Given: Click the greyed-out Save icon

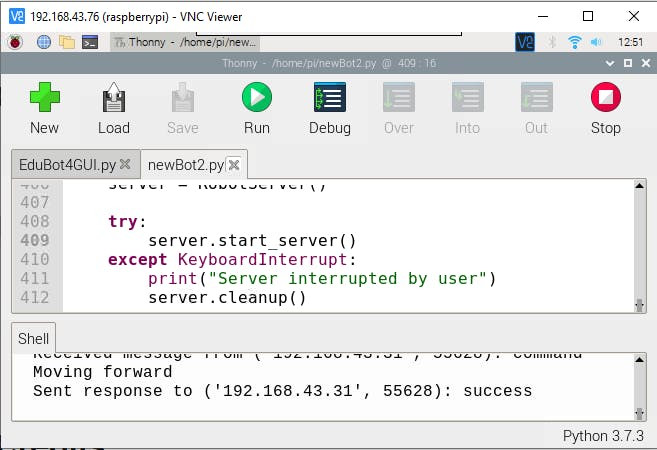Looking at the screenshot, I should pyautogui.click(x=183, y=97).
